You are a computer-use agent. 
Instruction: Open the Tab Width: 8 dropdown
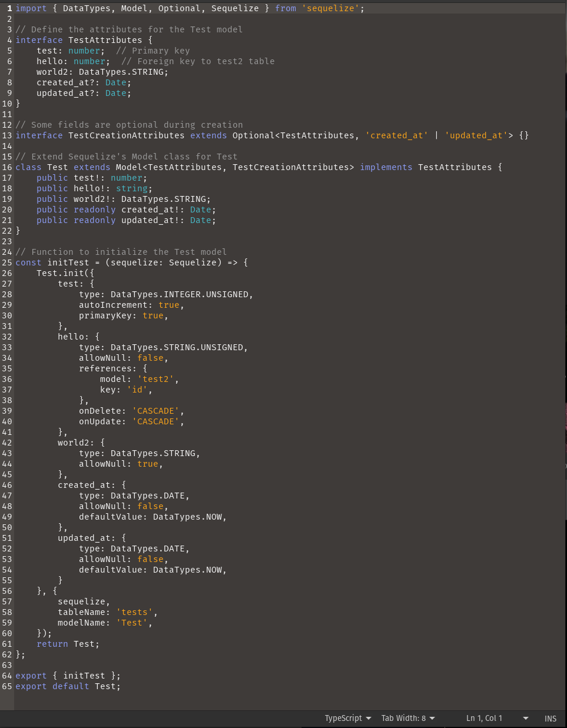[x=408, y=718]
